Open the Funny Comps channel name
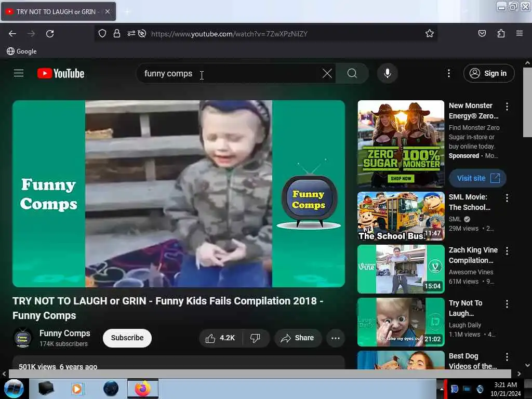Screen dimensions: 532x399 tap(65, 333)
